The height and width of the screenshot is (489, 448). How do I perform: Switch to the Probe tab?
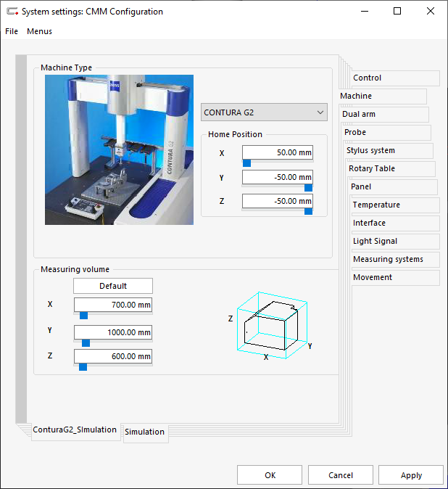[x=387, y=132]
